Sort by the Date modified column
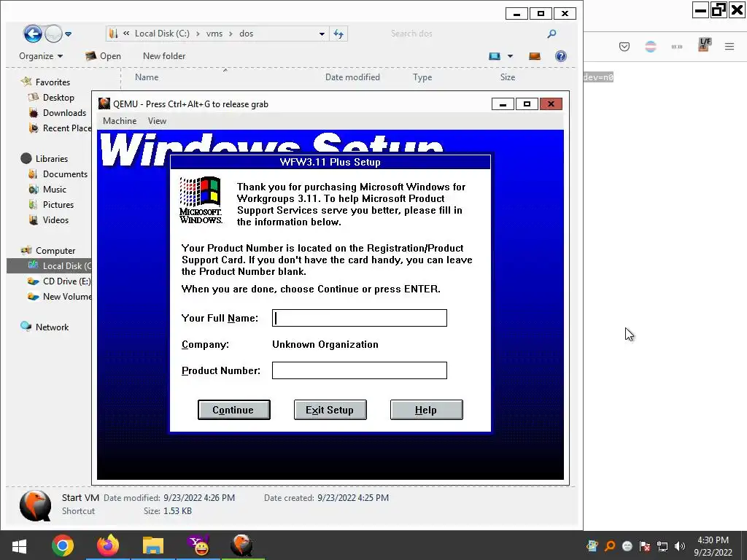The height and width of the screenshot is (560, 747). click(x=352, y=77)
